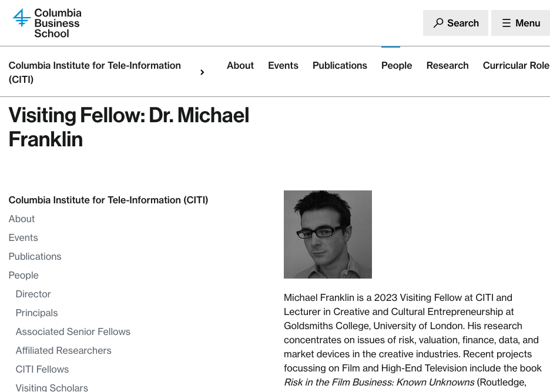Go to About in the sidebar
The height and width of the screenshot is (392, 550).
click(22, 219)
